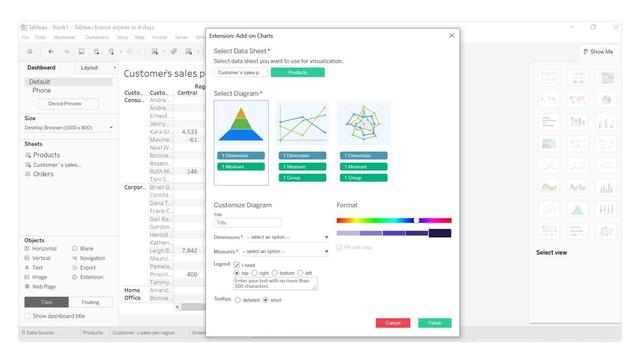Click the back arrow in toolbar
Viewport: 640px width, 363px height.
click(x=51, y=51)
